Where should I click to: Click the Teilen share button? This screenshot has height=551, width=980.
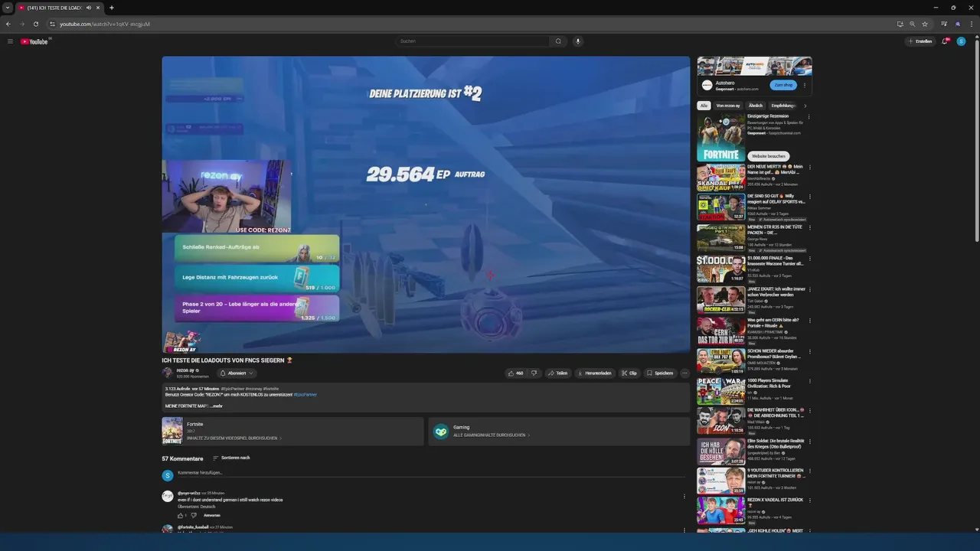pyautogui.click(x=557, y=373)
